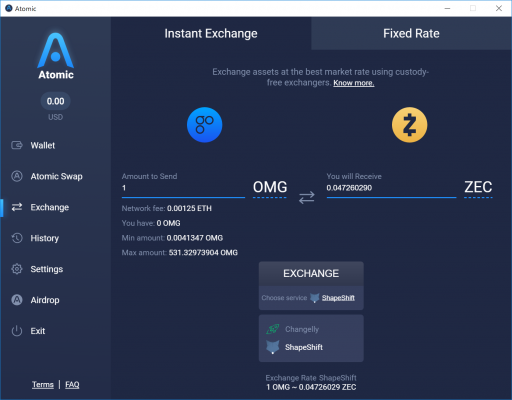This screenshot has width=512, height=400.
Task: Click the Settings gear icon
Action: click(x=17, y=269)
